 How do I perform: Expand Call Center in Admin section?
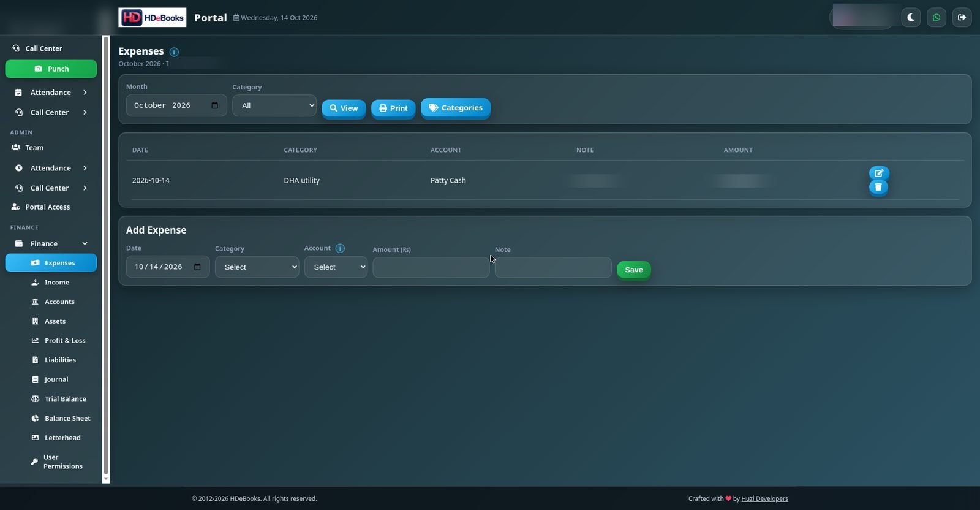pyautogui.click(x=51, y=188)
